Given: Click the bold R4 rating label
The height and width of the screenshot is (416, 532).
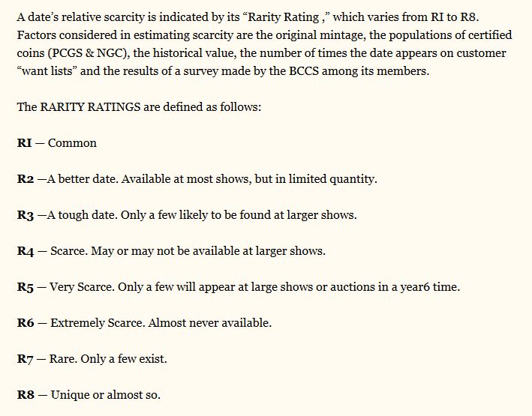Looking at the screenshot, I should pyautogui.click(x=26, y=251).
